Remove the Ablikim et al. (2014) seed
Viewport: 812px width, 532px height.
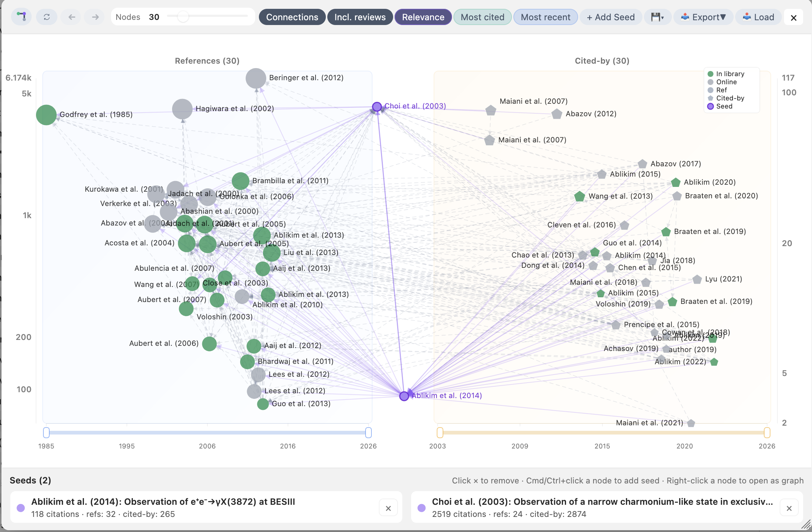click(388, 508)
